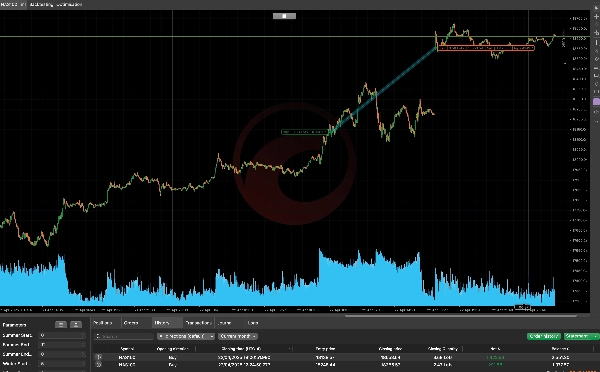600x372 pixels.
Task: Edit the first parameter value field
Action: coord(62,335)
